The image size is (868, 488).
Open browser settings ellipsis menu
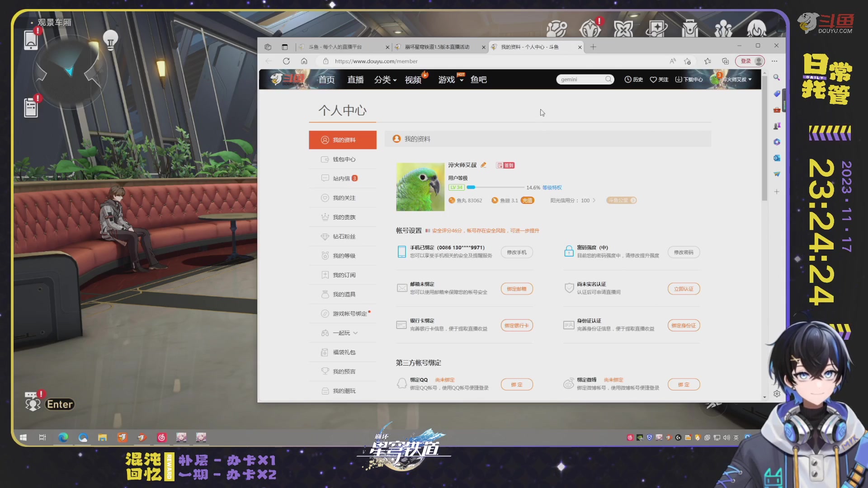774,61
